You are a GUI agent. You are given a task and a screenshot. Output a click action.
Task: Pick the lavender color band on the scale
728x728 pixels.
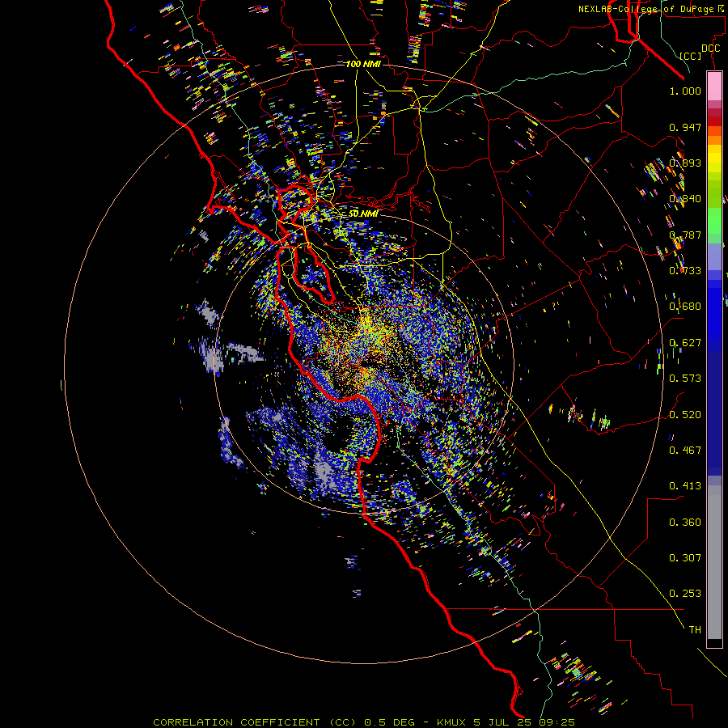point(714,257)
